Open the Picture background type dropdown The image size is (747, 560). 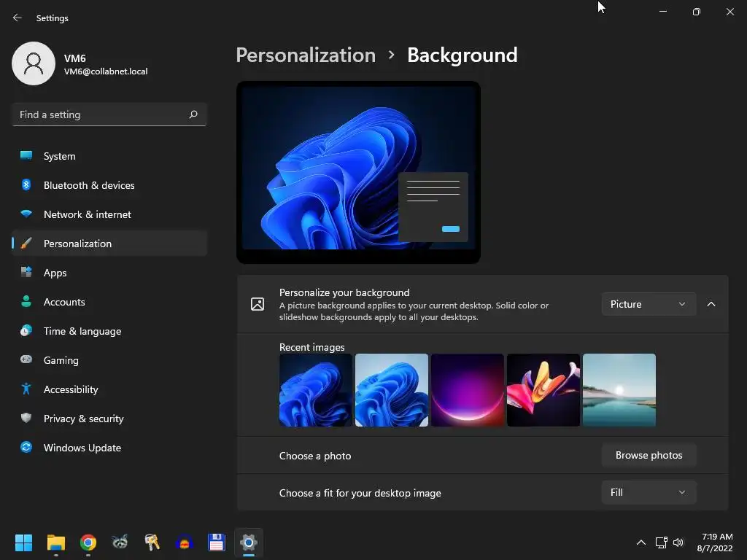tap(649, 304)
